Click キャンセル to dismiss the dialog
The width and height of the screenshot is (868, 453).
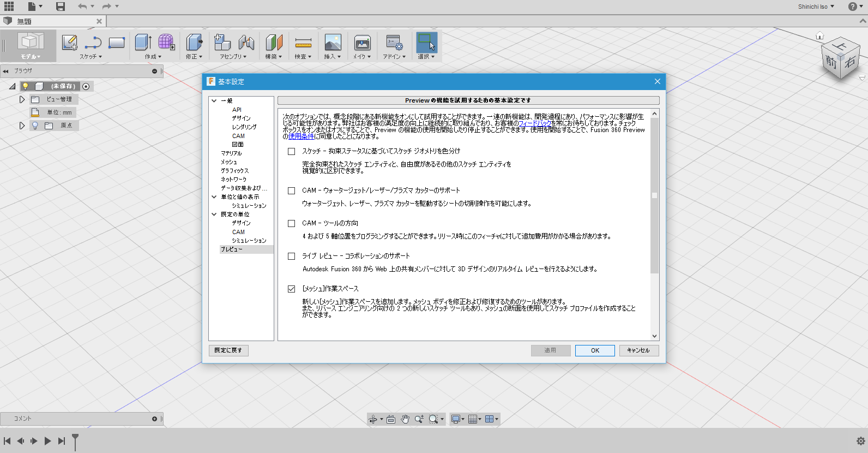639,350
